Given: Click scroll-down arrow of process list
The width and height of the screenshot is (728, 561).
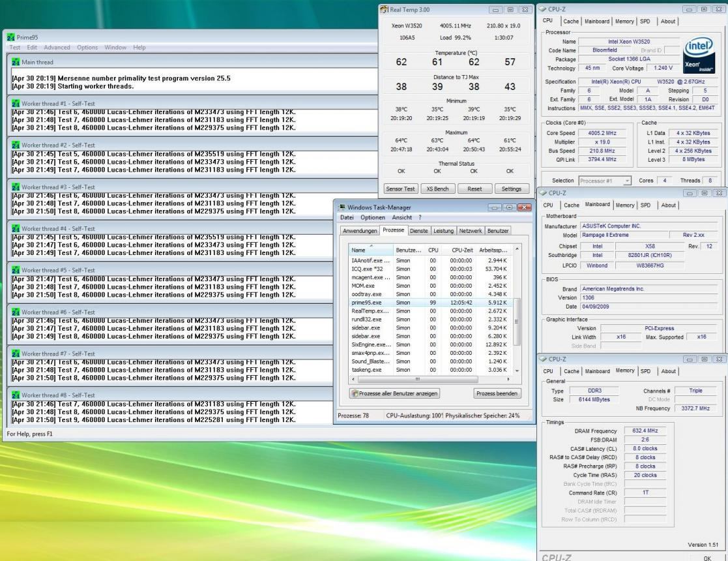Looking at the screenshot, I should [x=517, y=370].
